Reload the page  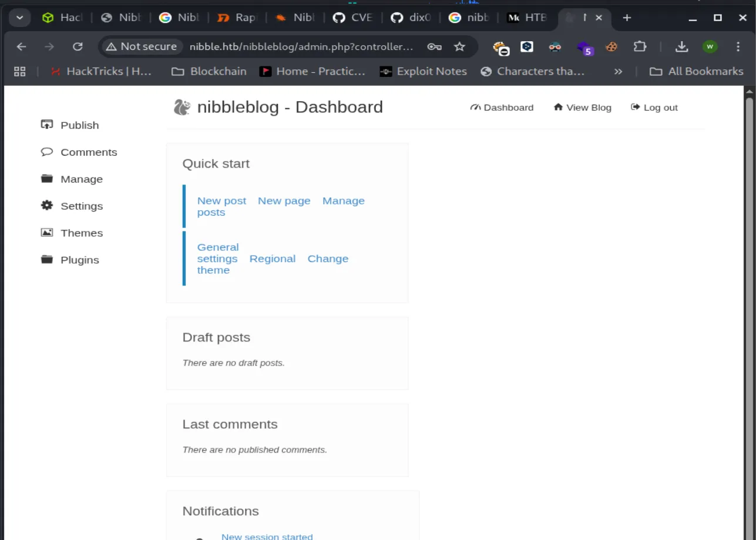click(x=78, y=46)
